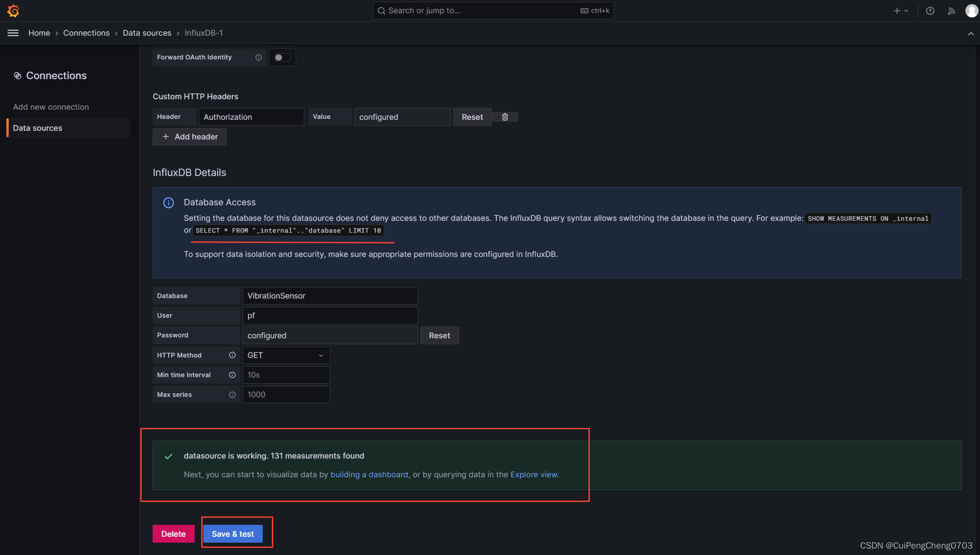Viewport: 980px width, 555px height.
Task: Open the HTTP Method GET dropdown
Action: [x=286, y=355]
